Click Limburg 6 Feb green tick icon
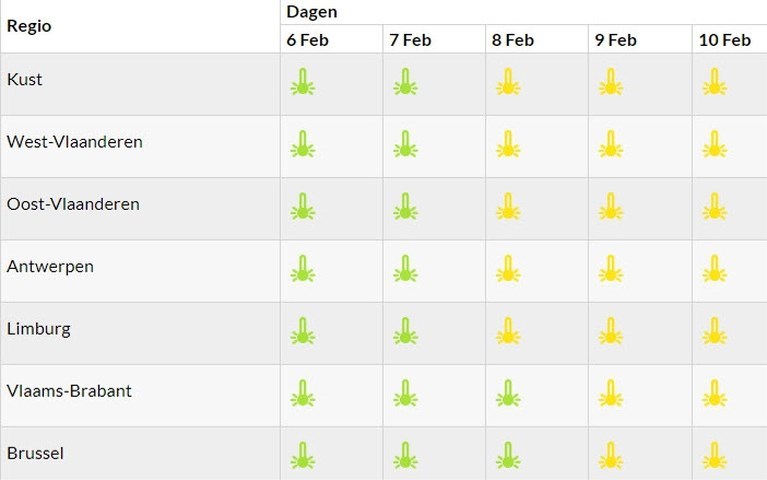Viewport: 767px width, 480px height. pos(303,331)
